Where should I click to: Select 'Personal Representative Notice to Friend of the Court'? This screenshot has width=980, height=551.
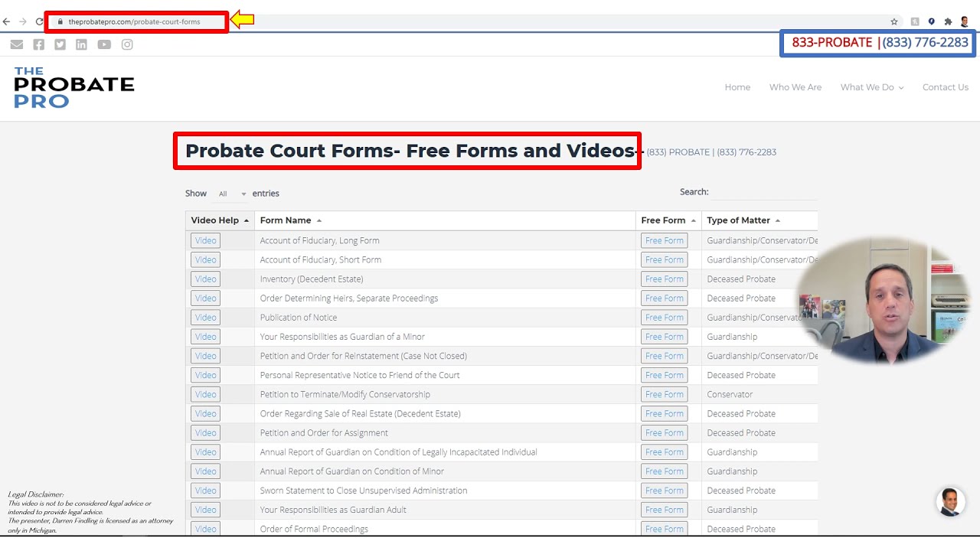coord(360,375)
